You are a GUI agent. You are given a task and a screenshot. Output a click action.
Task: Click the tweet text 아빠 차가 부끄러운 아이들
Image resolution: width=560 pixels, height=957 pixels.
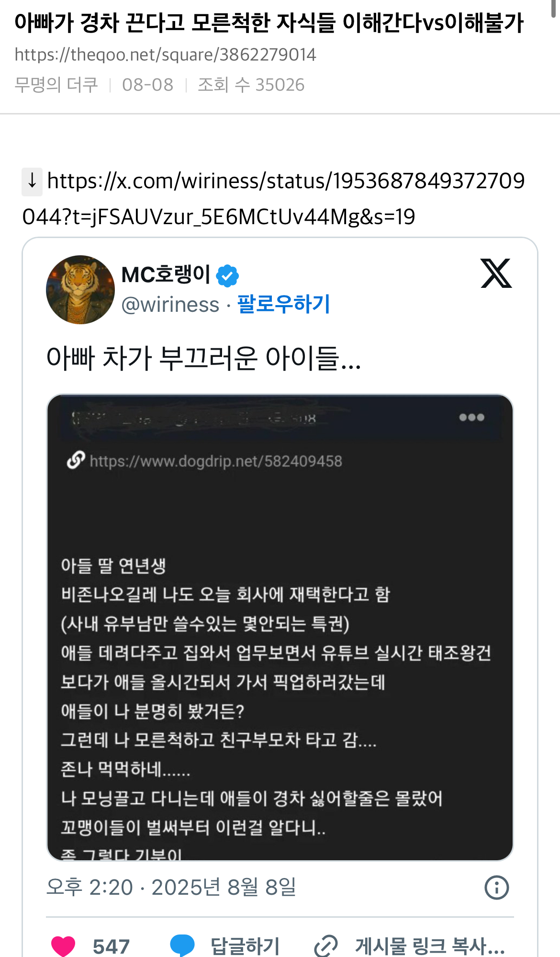point(203,358)
